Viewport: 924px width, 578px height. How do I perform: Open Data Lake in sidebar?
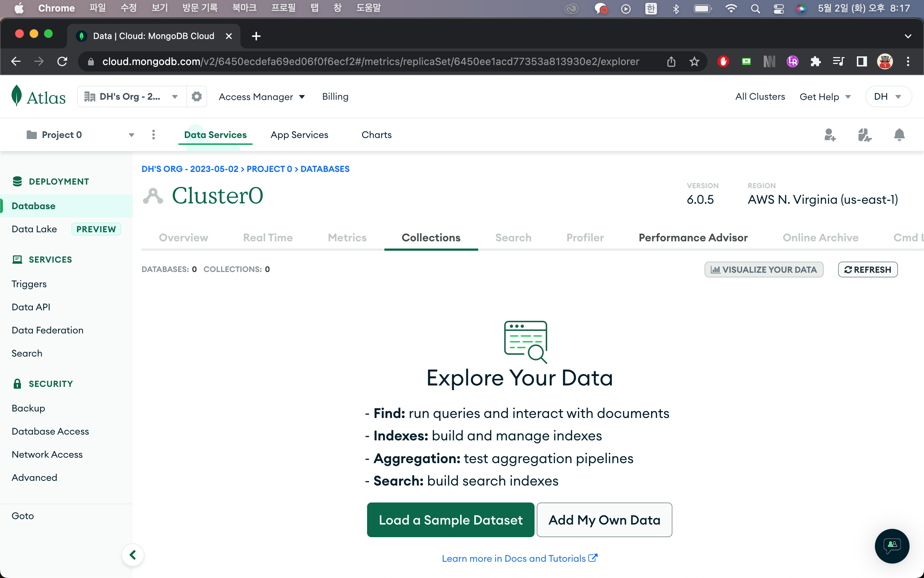tap(34, 229)
